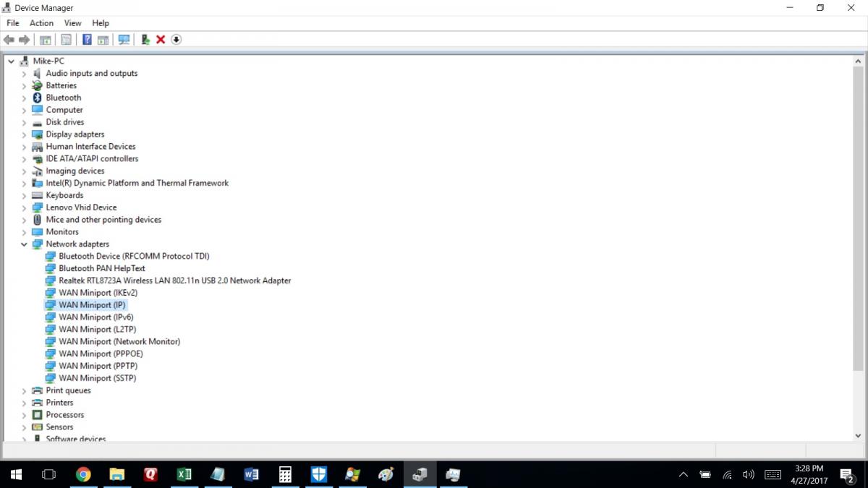This screenshot has width=868, height=488.
Task: Click icon beside Realtek RTL8723A adapter
Action: (51, 281)
